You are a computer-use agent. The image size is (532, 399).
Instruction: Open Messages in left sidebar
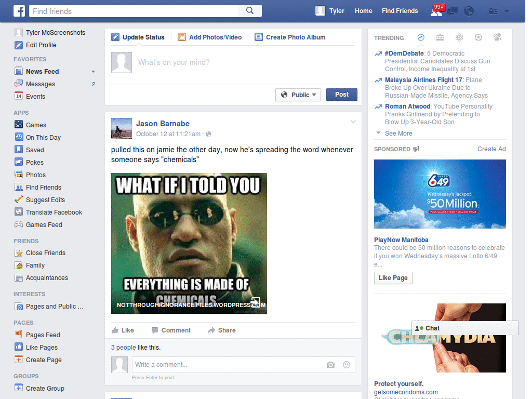pos(41,84)
